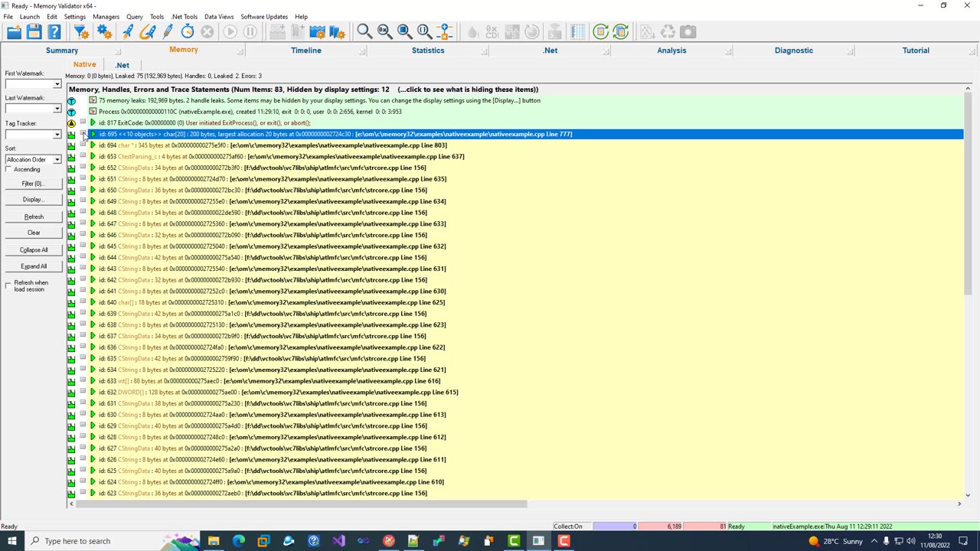Toggle the Ascending sort checkbox

click(8, 170)
